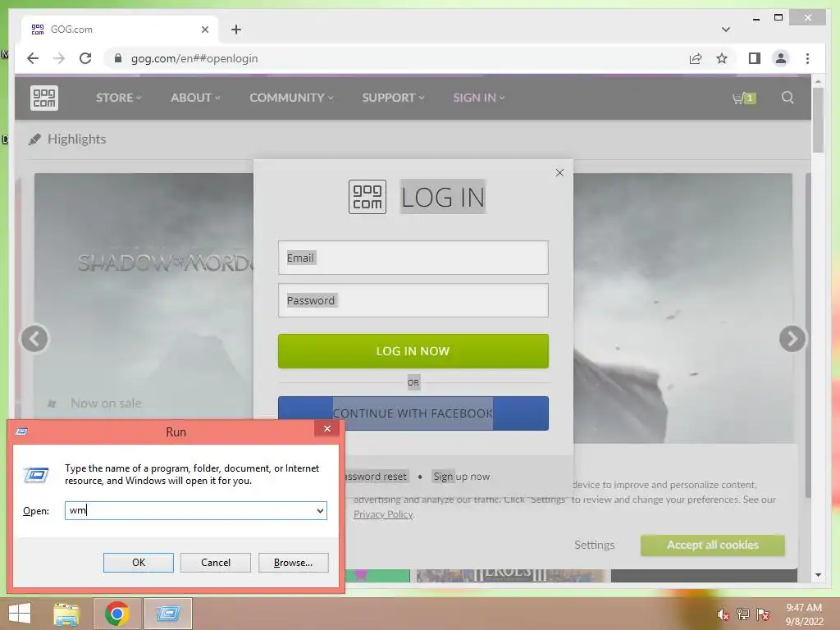Image resolution: width=840 pixels, height=630 pixels.
Task: Toggle Chrome side panel icon
Action: [x=755, y=58]
